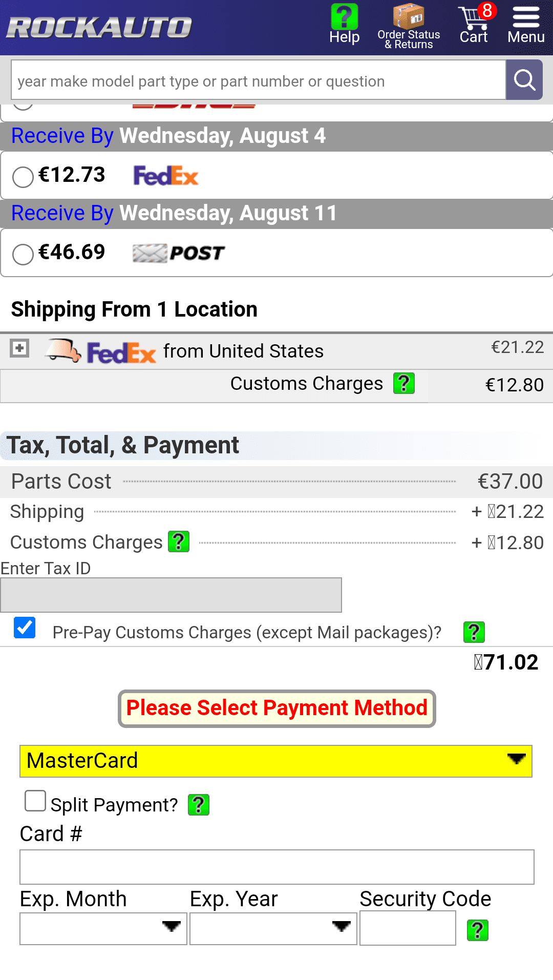
Task: Click the RockAuto logo
Action: point(100,28)
